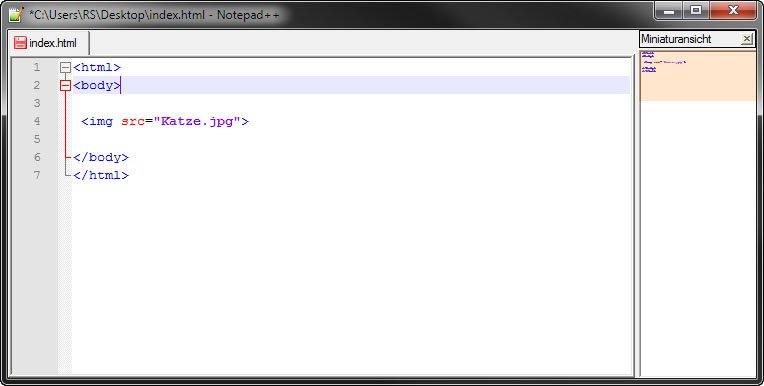Place cursor in the <html> opening tag
Screen dimensions: 764x386
pos(97,67)
